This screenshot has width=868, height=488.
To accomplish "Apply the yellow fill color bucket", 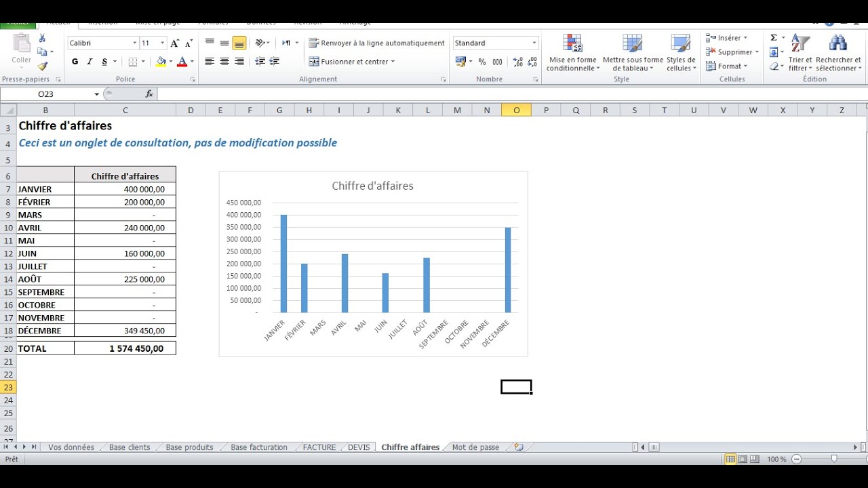I will point(161,62).
